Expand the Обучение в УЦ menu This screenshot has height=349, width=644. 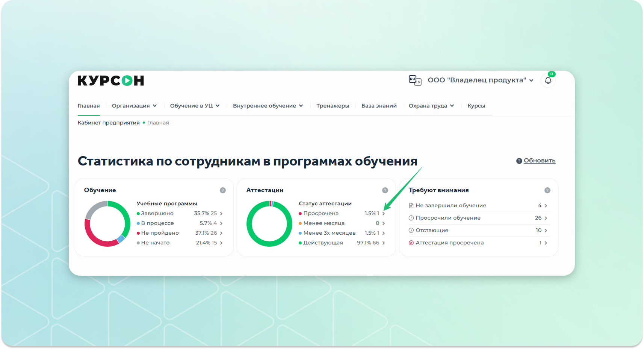pos(195,106)
